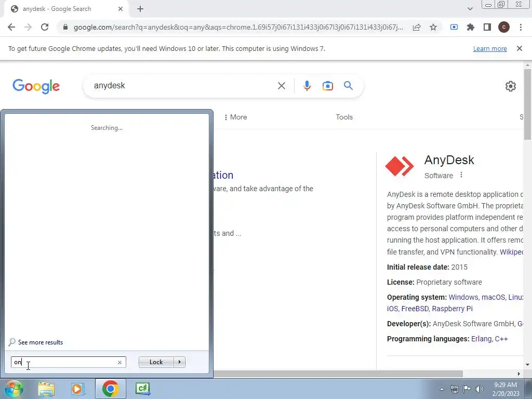Click the AnyDesk logo thumbnail
Screen dimensions: 532x399
[x=400, y=166]
